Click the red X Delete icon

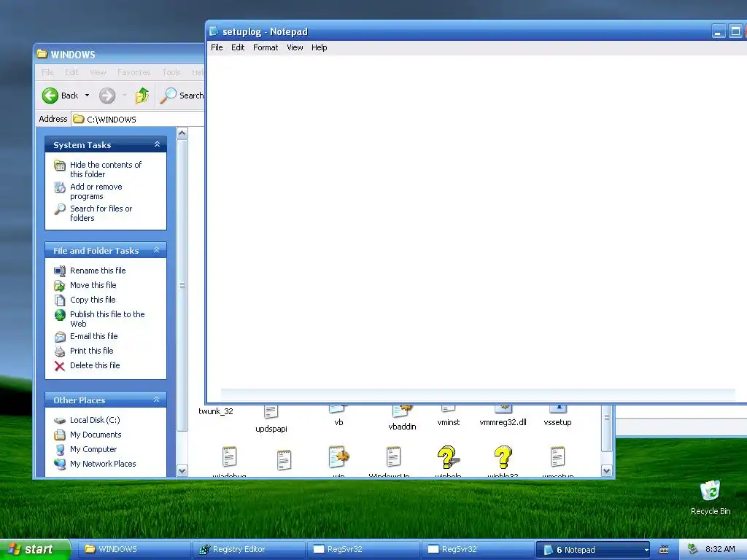point(60,366)
